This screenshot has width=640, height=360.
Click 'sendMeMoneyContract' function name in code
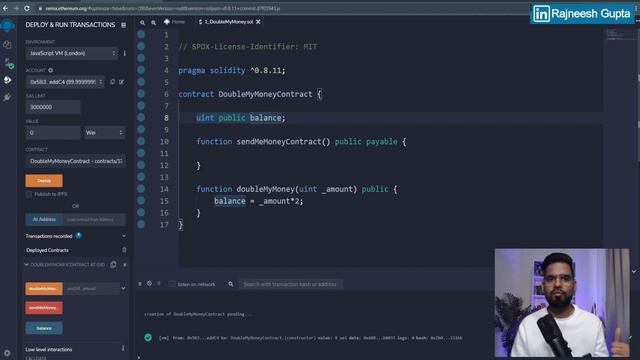tap(279, 142)
